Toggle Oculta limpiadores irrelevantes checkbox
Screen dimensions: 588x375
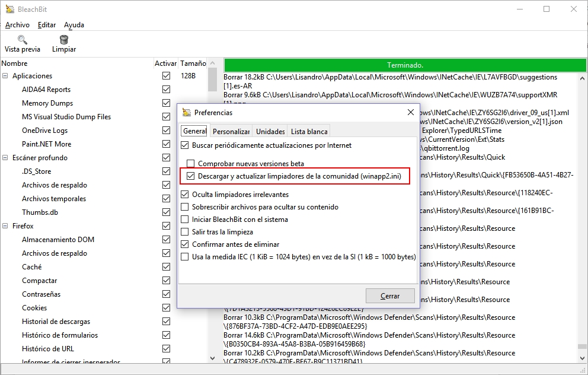[184, 195]
